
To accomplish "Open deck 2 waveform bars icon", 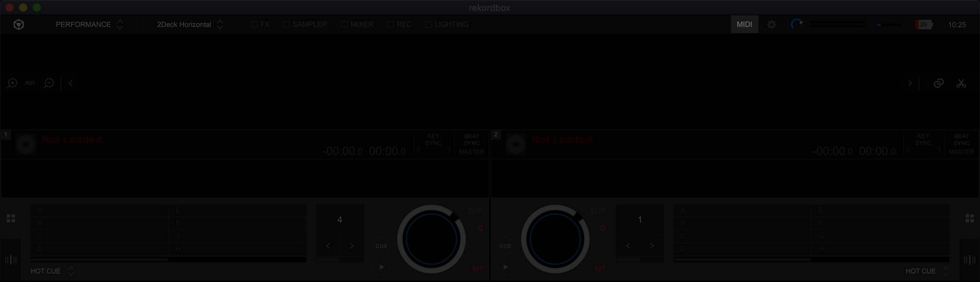I will [x=969, y=260].
